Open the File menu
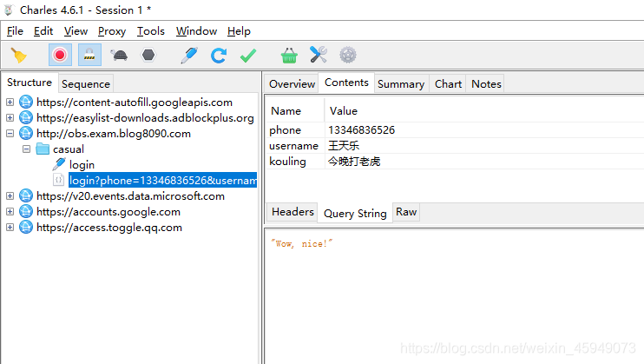644x364 pixels. click(15, 31)
